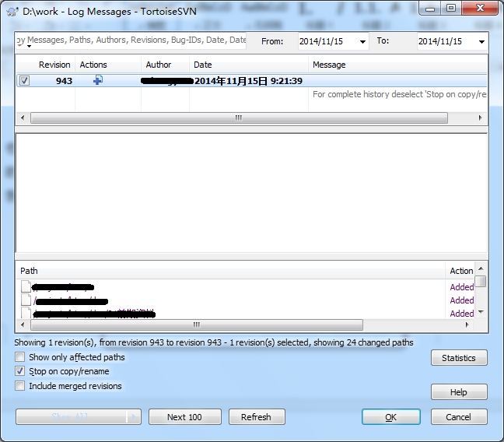Sort changed paths by Action column
Viewport: 504px width, 442px height.
coord(461,271)
